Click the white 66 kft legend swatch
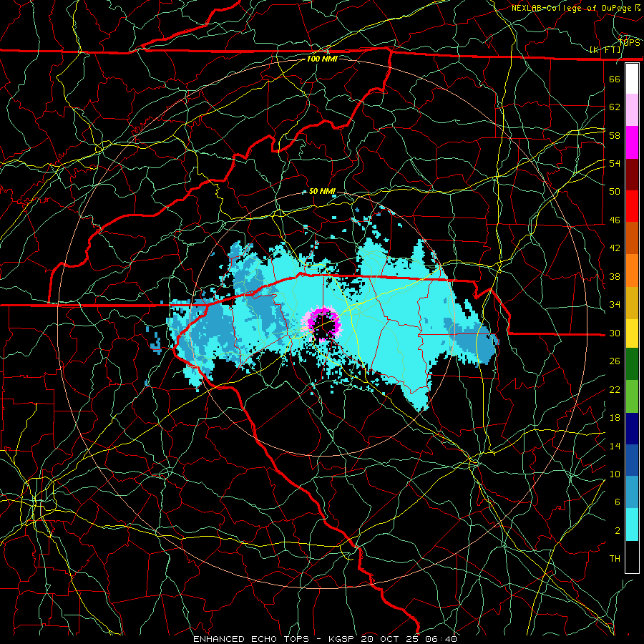 [632, 79]
